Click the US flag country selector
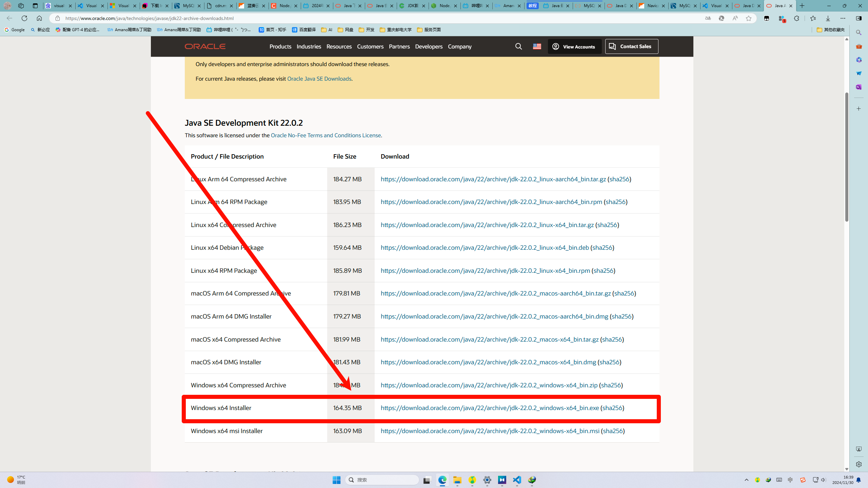Screen dimensions: 868x488 coord(537,46)
